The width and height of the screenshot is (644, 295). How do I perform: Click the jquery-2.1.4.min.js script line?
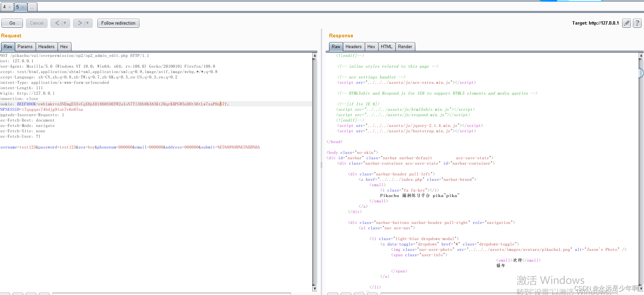410,126
